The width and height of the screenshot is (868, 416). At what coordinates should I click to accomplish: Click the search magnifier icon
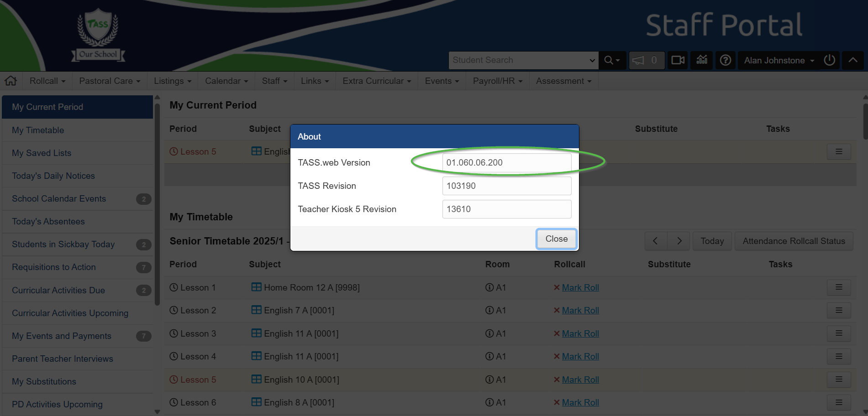(611, 60)
